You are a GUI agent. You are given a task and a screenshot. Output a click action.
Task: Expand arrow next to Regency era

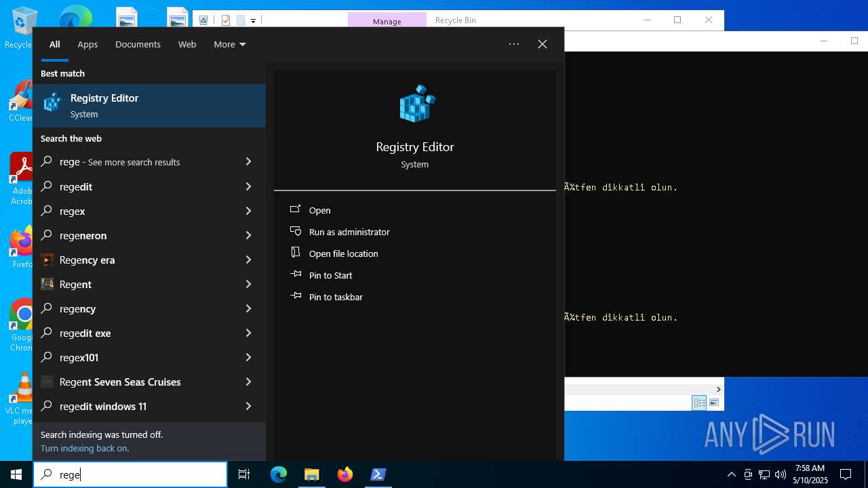(x=248, y=260)
